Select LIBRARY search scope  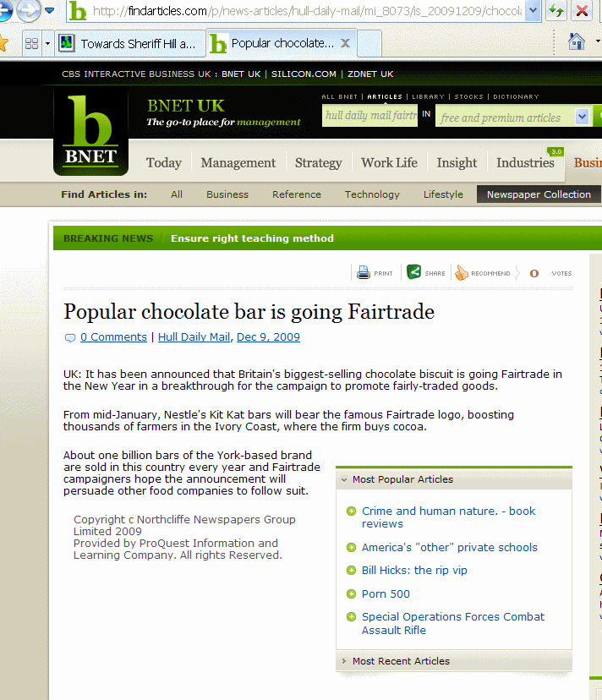point(428,97)
